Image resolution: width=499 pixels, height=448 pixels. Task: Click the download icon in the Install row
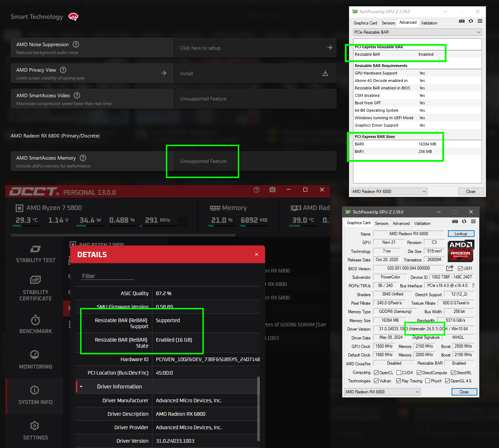click(x=325, y=73)
